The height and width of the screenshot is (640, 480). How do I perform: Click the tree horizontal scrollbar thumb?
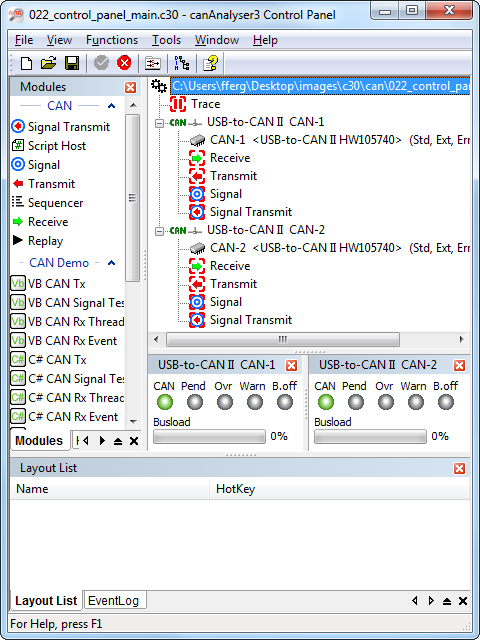pyautogui.click(x=283, y=339)
